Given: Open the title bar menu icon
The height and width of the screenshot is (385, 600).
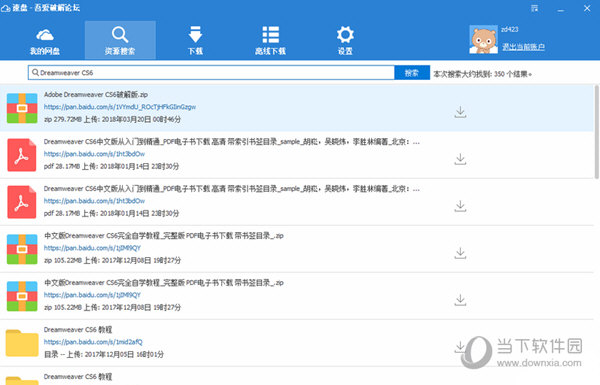Looking at the screenshot, I should (x=535, y=8).
